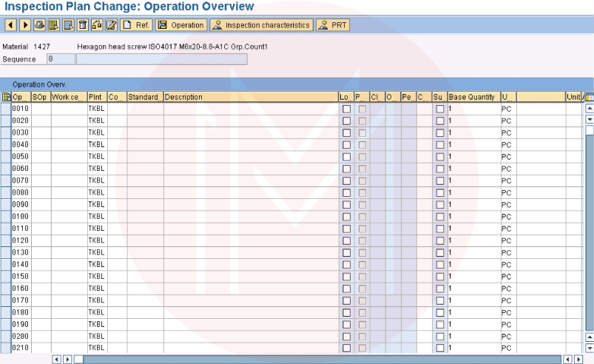This screenshot has width=594, height=364.
Task: Click the Work center cell for operation 0170
Action: (69, 300)
